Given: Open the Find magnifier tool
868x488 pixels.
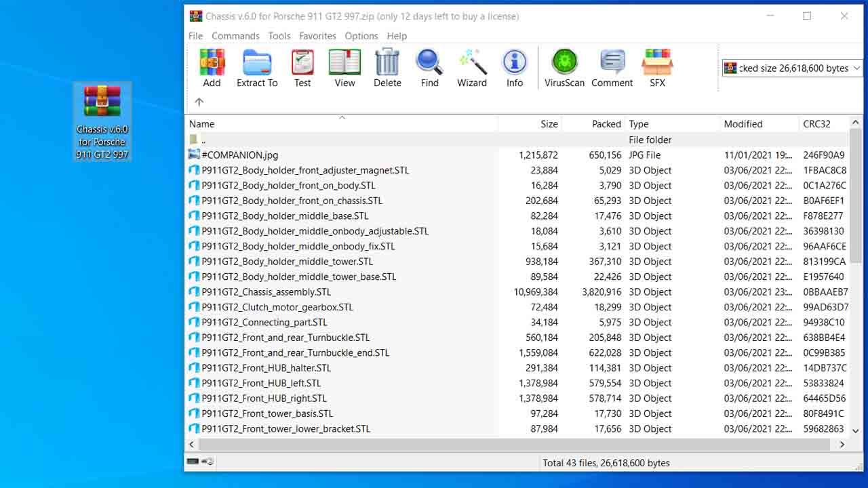Looking at the screenshot, I should (x=429, y=68).
